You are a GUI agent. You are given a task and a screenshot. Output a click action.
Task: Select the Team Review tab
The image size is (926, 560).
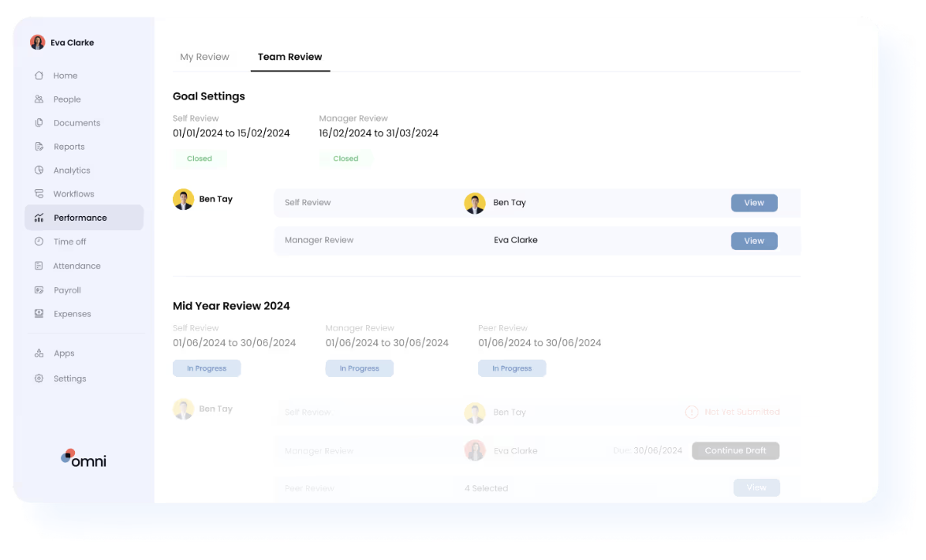coord(289,57)
